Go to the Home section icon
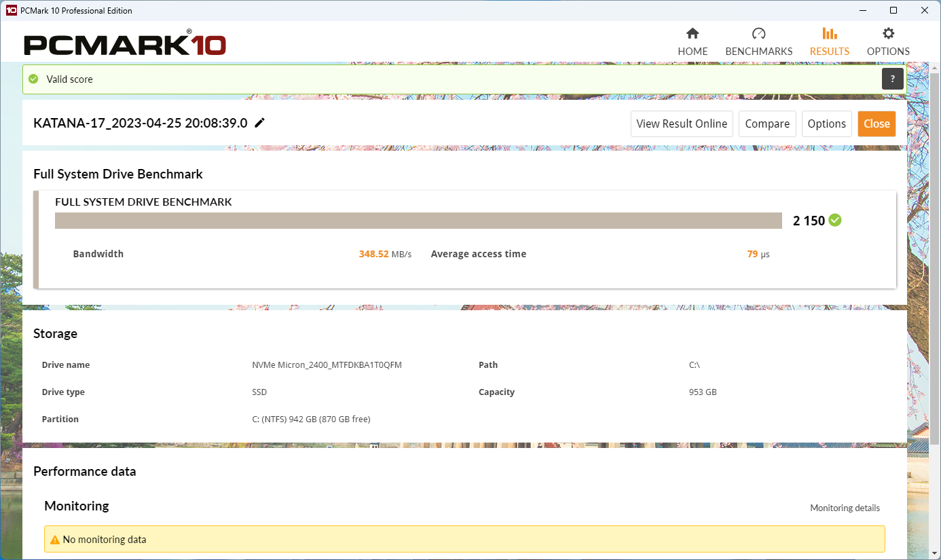The width and height of the screenshot is (941, 560). 693,33
